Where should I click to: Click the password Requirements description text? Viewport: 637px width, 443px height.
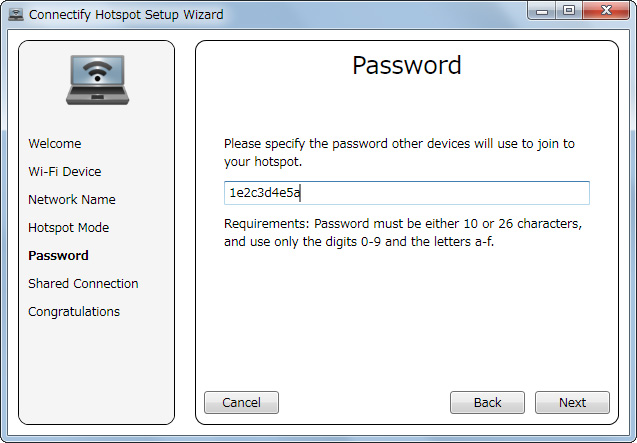pyautogui.click(x=403, y=232)
